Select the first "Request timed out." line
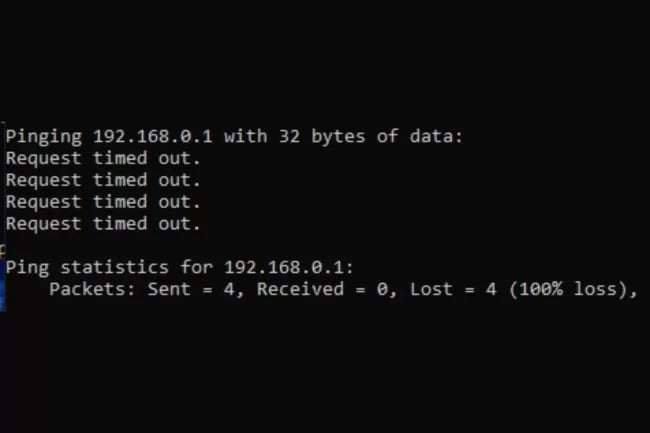Viewport: 650px width, 433px height. click(x=103, y=159)
